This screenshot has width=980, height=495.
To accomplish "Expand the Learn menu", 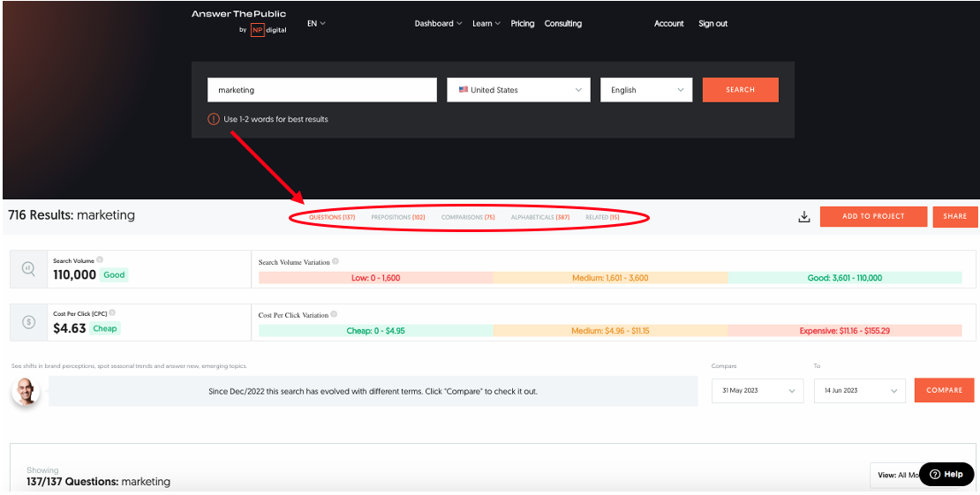I will click(486, 24).
